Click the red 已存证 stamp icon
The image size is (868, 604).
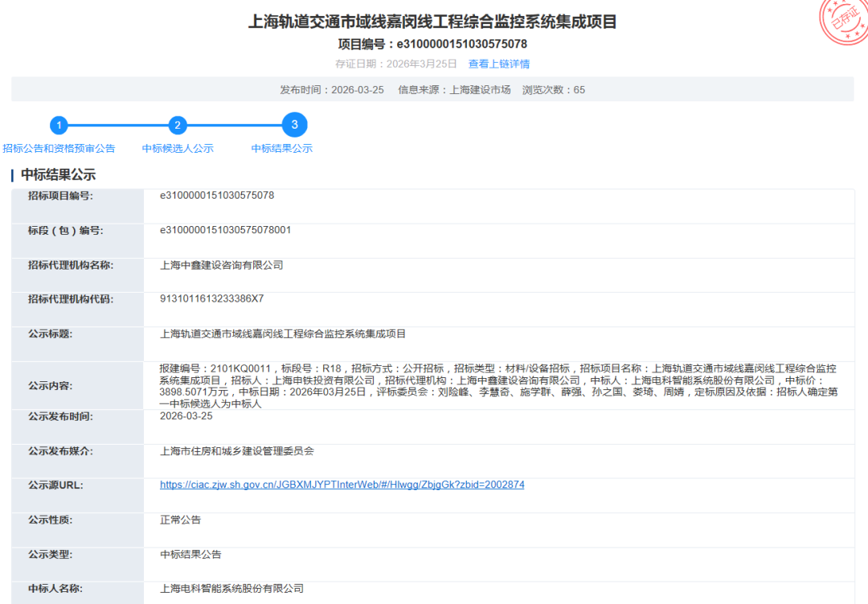(x=844, y=21)
